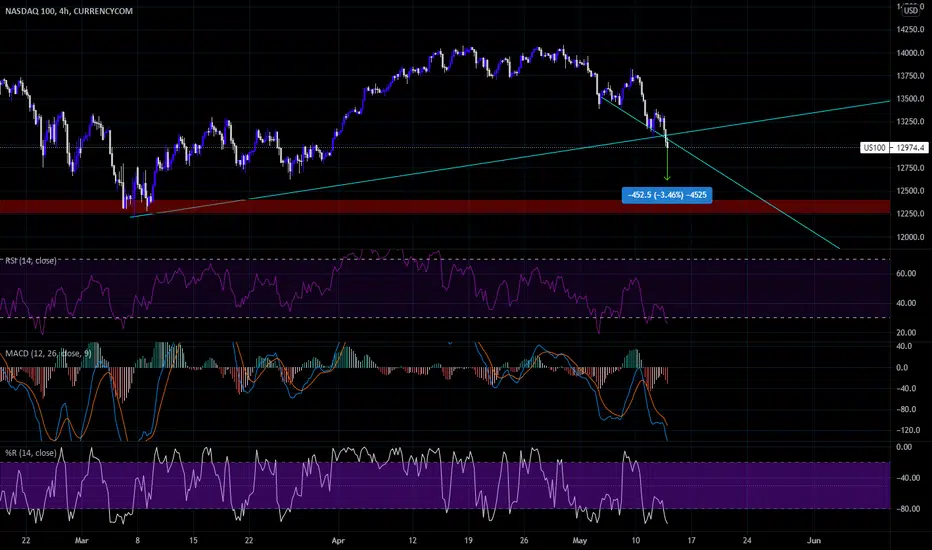Click the 14000.0 price axis label
Image resolution: width=932 pixels, height=550 pixels.
pyautogui.click(x=910, y=53)
